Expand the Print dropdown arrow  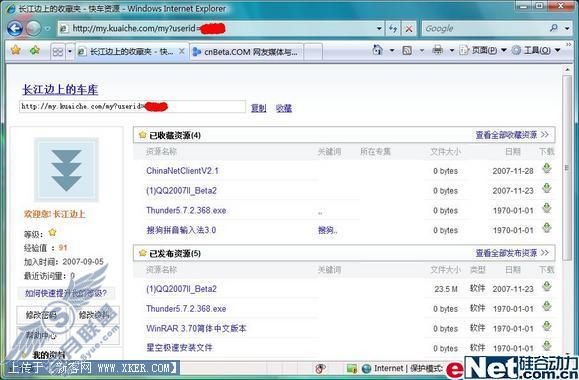click(452, 50)
